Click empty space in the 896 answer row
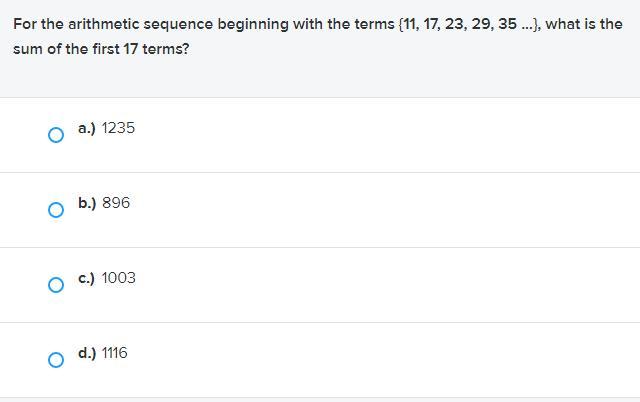The width and height of the screenshot is (640, 402). (x=400, y=210)
